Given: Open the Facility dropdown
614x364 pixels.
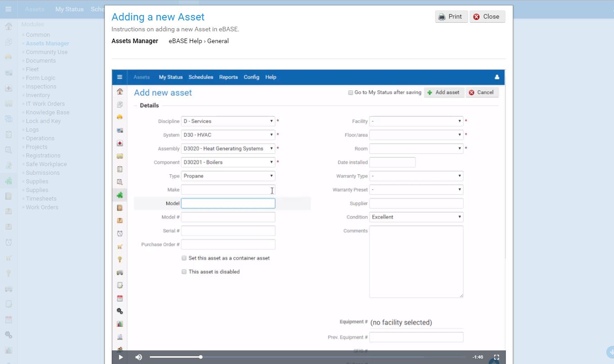Looking at the screenshot, I should (416, 121).
